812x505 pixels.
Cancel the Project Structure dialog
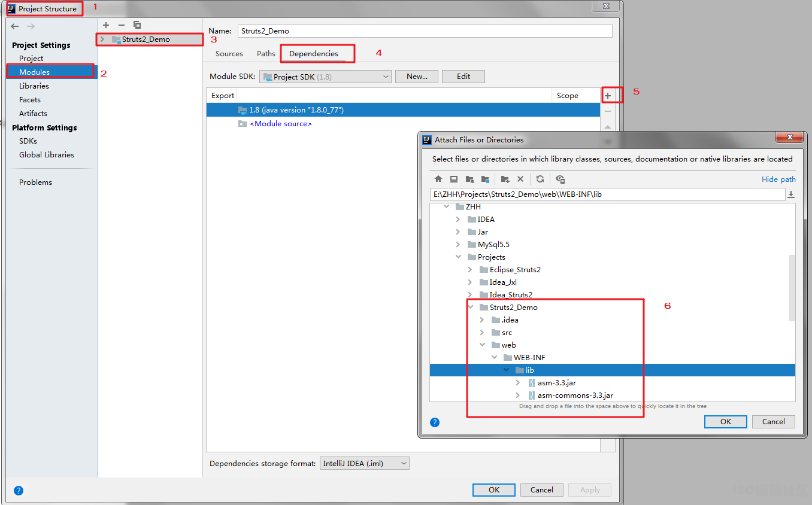pos(542,489)
